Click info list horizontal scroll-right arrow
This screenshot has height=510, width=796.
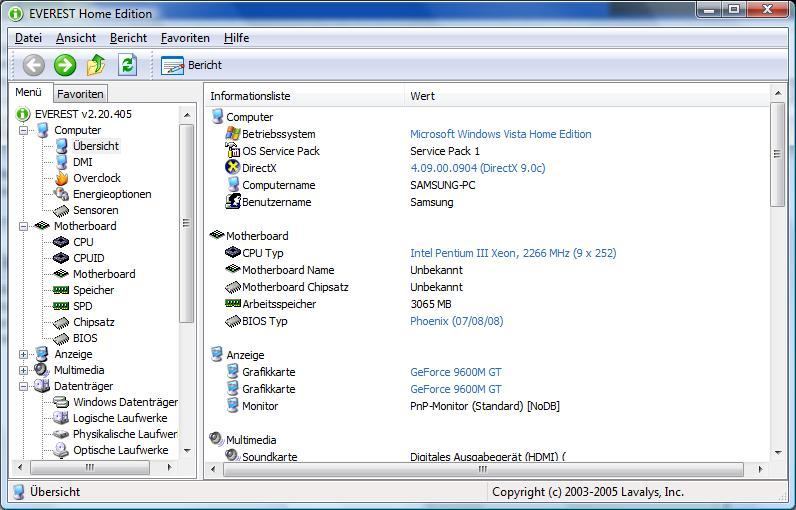coord(760,469)
